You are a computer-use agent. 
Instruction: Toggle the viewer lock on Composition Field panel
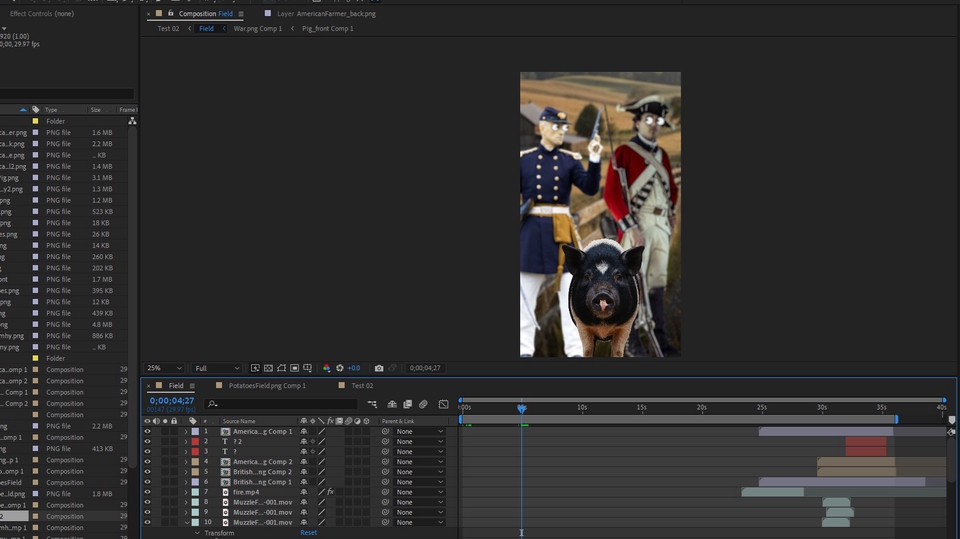pyautogui.click(x=170, y=14)
